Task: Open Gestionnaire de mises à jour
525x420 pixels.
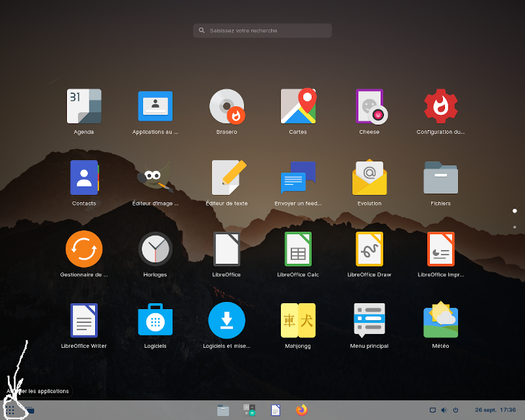Action: (x=84, y=249)
